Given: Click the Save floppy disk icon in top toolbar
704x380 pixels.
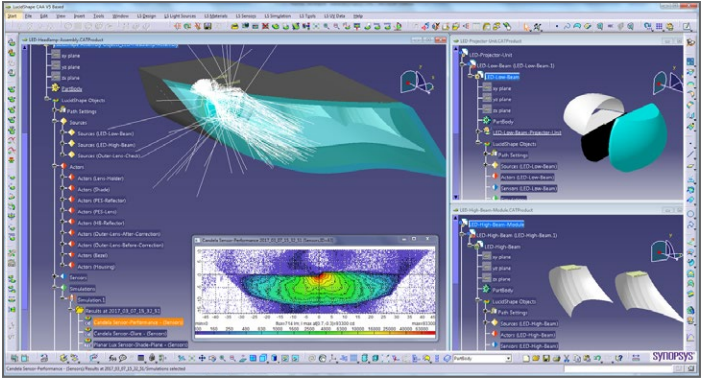Looking at the screenshot, I should click(207, 27).
